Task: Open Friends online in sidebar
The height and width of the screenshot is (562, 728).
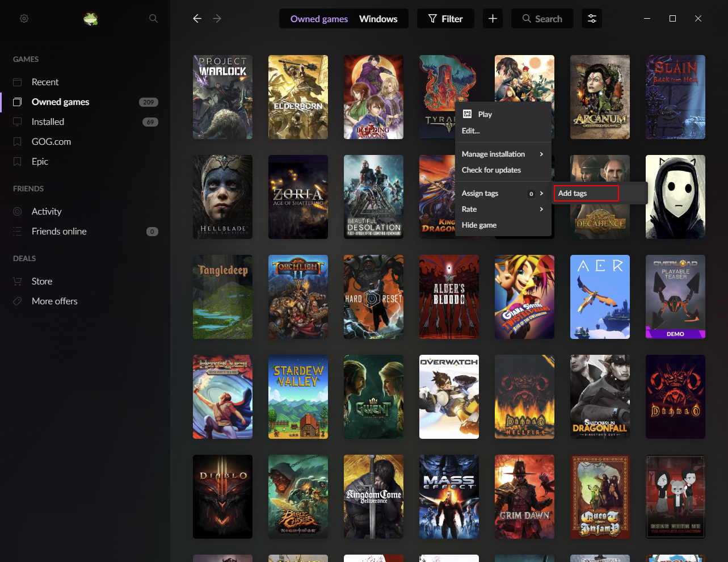Action: click(x=59, y=232)
